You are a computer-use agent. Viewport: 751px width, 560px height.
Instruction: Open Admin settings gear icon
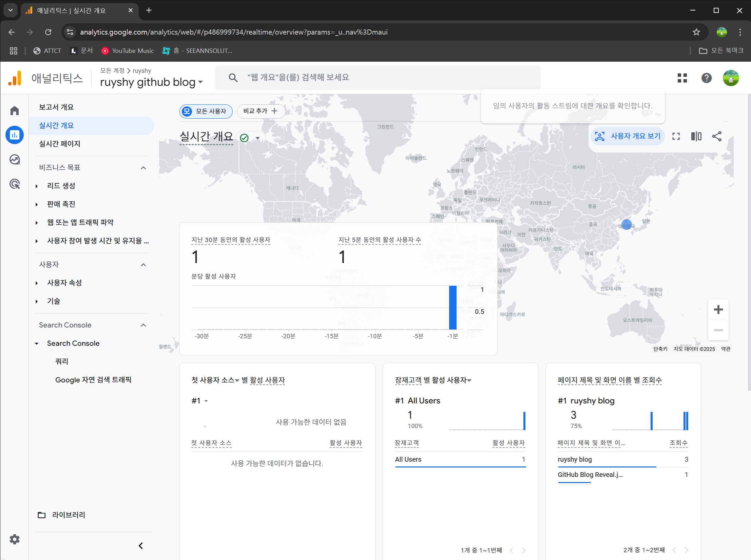coord(14,539)
